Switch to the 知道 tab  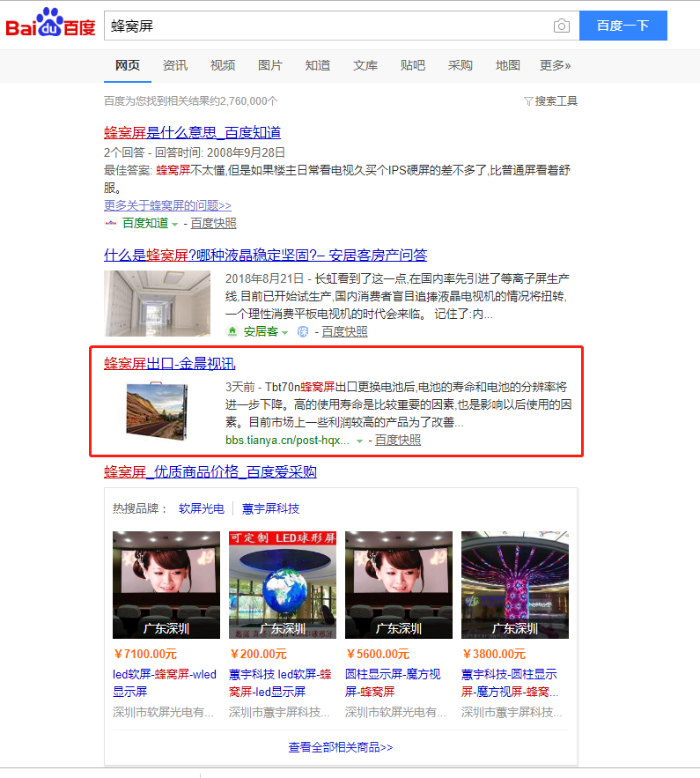(318, 65)
